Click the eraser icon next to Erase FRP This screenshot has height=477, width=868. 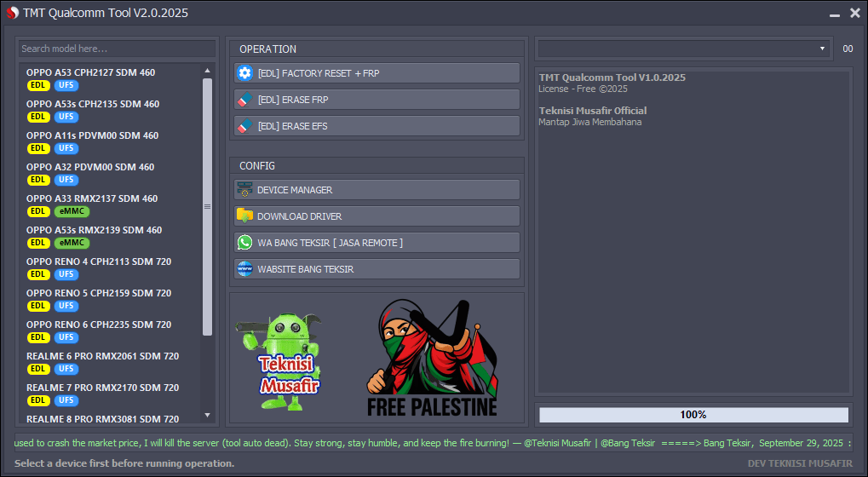pos(245,100)
